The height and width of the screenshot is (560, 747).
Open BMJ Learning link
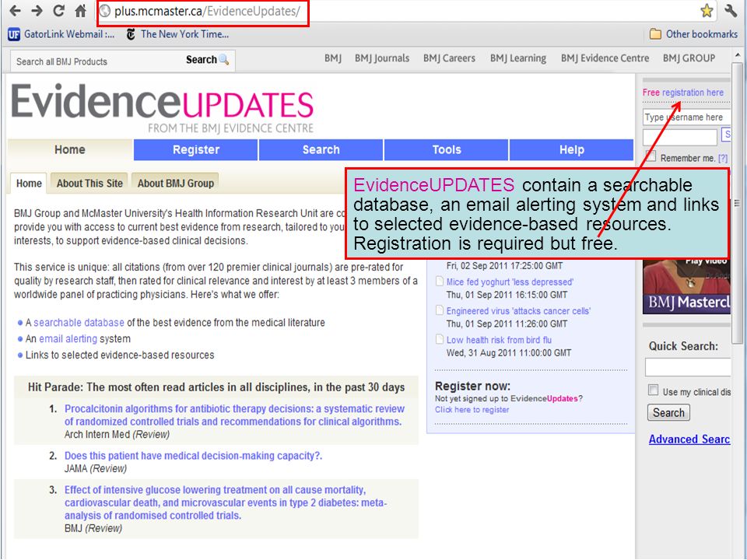518,58
